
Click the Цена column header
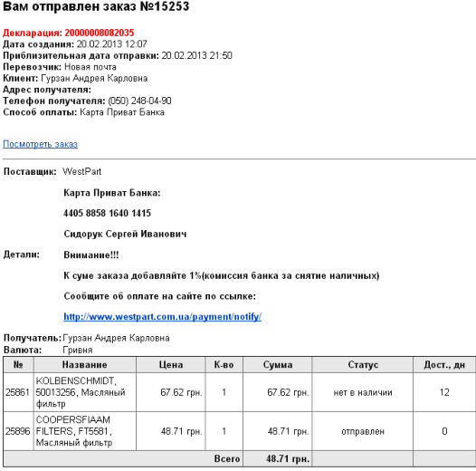(171, 365)
